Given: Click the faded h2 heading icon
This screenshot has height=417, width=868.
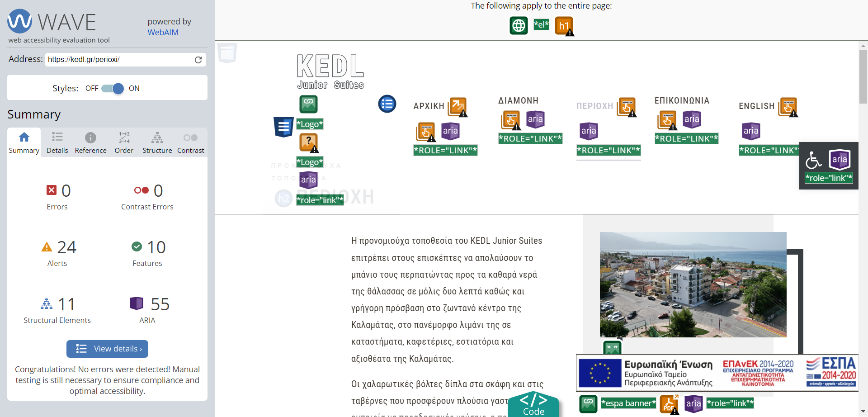Looking at the screenshot, I should pyautogui.click(x=283, y=199).
